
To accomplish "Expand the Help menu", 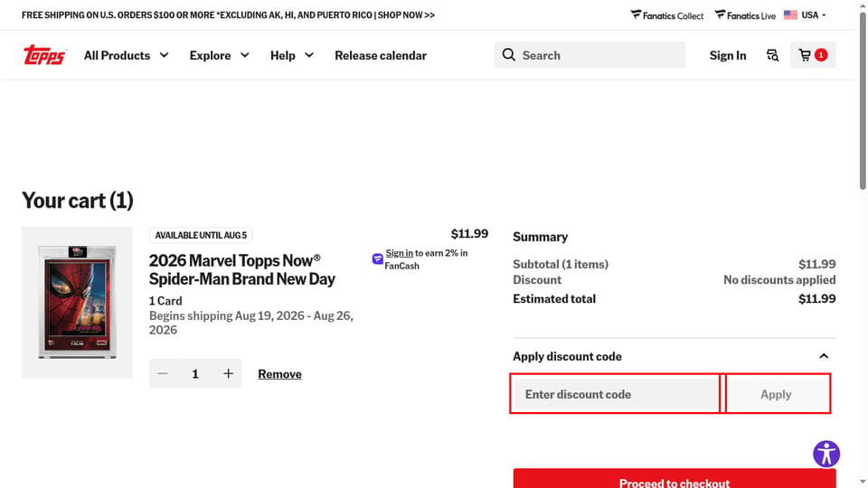I will click(292, 55).
